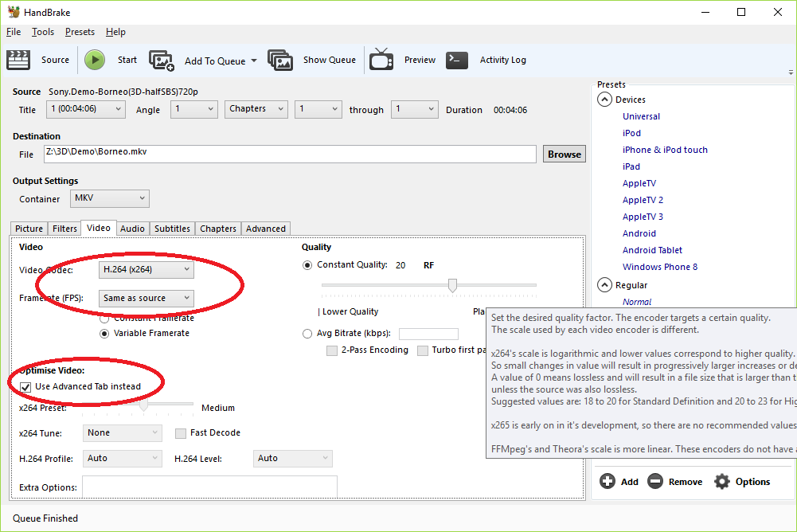
Task: Open the Container MKV dropdown
Action: 109,198
